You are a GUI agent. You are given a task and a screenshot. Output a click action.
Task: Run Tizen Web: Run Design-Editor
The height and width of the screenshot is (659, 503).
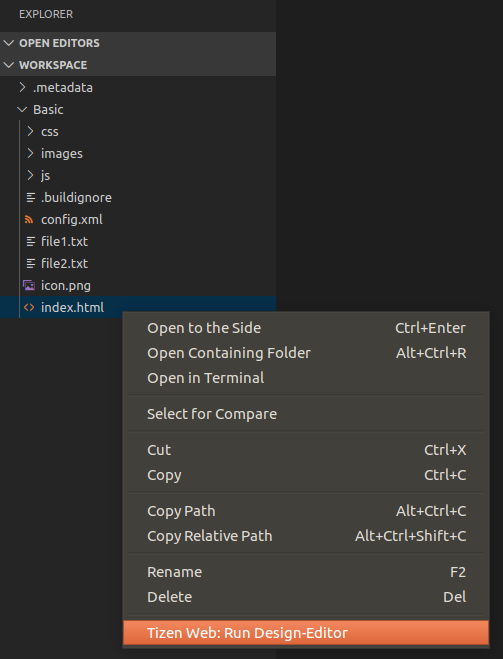(306, 633)
